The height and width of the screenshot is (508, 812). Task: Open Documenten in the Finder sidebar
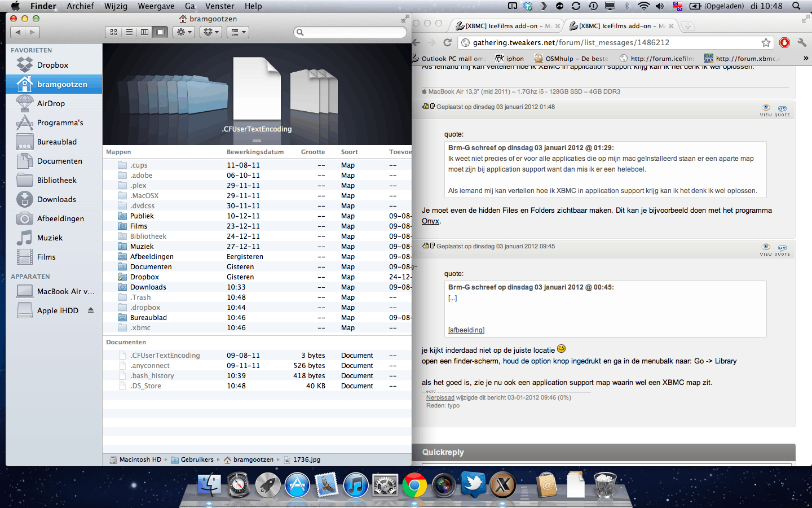tap(54, 161)
